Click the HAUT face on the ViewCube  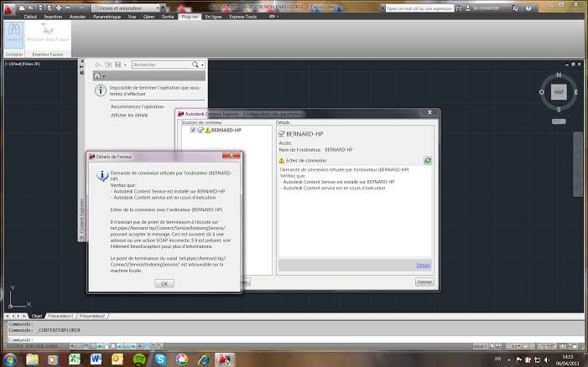pyautogui.click(x=559, y=92)
